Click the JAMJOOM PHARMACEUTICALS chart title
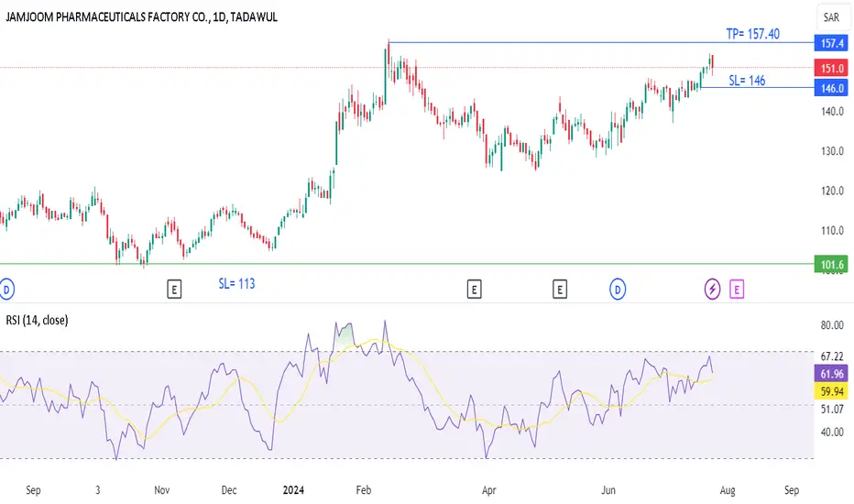The image size is (854, 504). tap(142, 16)
